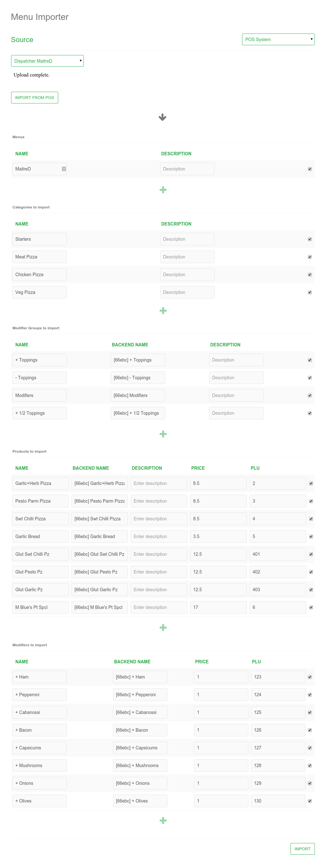Click price field for M Blue's Pt Spcl
This screenshot has width=331, height=868.
[x=218, y=607]
